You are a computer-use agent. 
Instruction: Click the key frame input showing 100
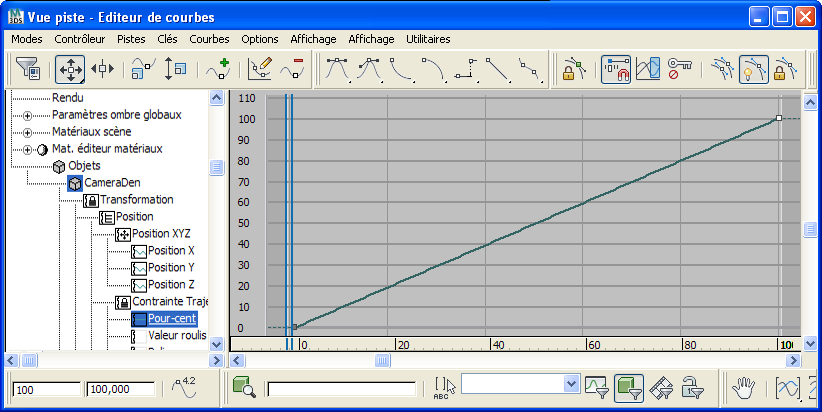[47, 389]
